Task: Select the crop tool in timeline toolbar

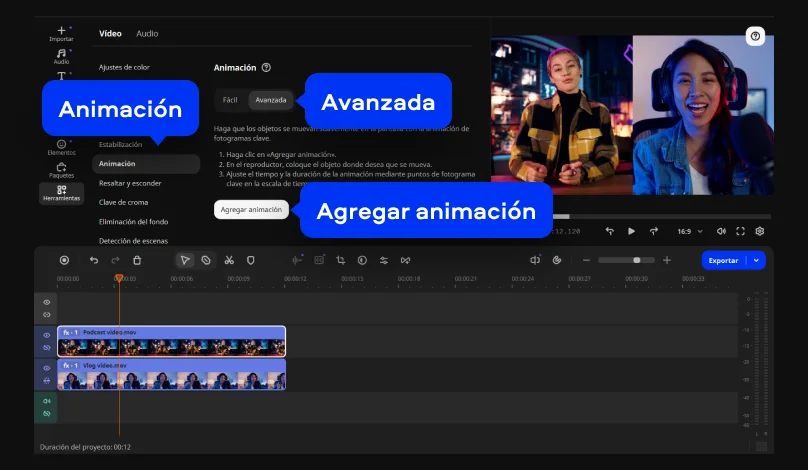Action: point(341,260)
